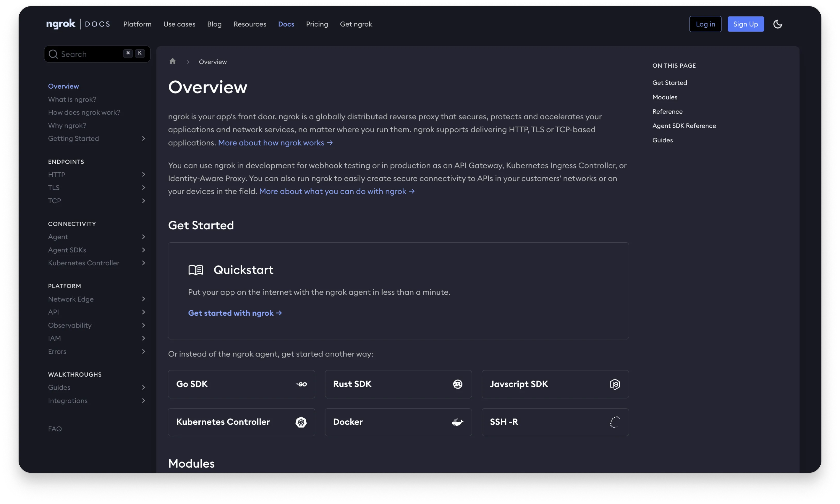
Task: Open How does ngrok work? page
Action: (x=84, y=112)
